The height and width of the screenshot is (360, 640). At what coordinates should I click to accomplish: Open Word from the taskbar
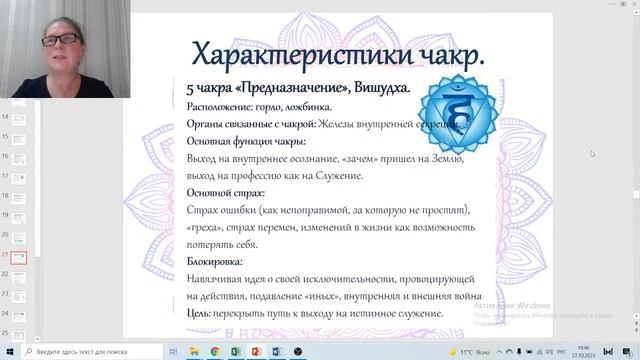click(277, 351)
